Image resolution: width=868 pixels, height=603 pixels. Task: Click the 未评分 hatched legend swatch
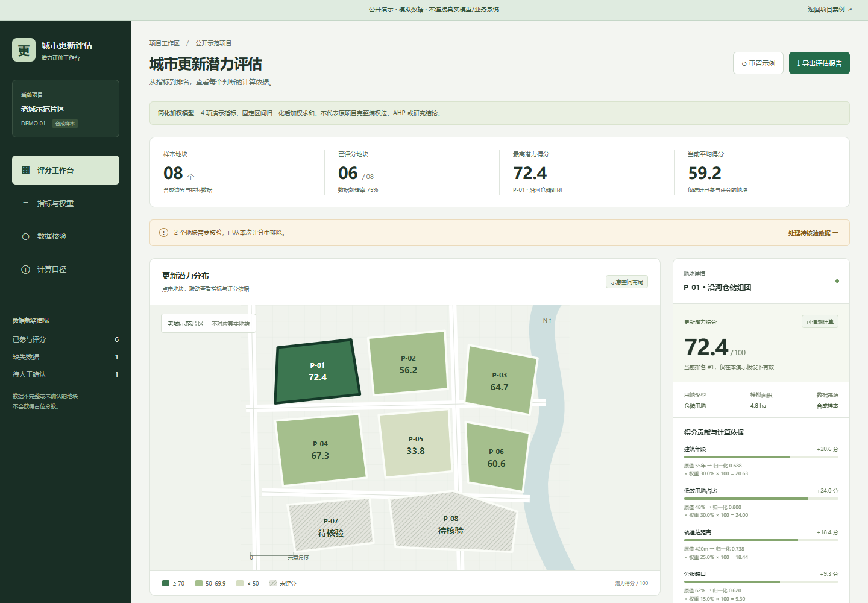(x=273, y=583)
